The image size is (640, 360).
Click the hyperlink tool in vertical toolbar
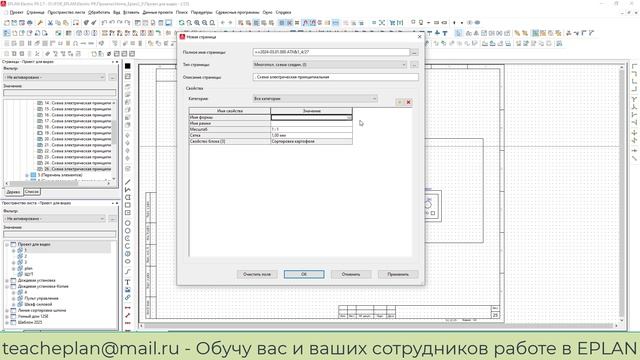(x=128, y=298)
